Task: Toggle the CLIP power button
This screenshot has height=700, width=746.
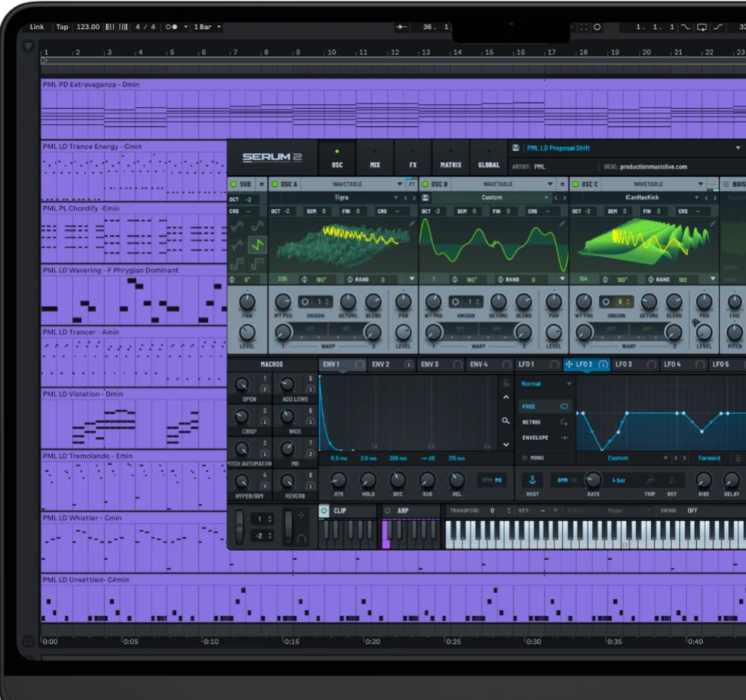Action: pos(324,511)
